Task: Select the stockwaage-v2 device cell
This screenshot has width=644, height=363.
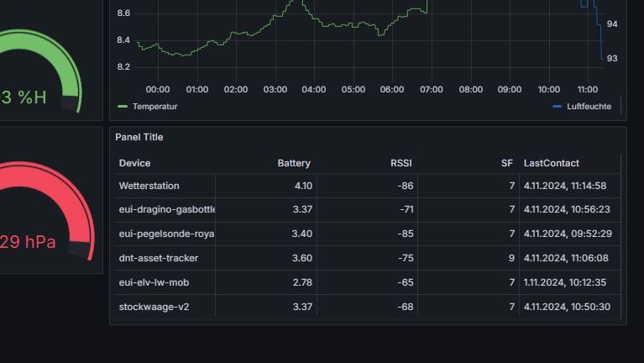Action: tap(154, 307)
